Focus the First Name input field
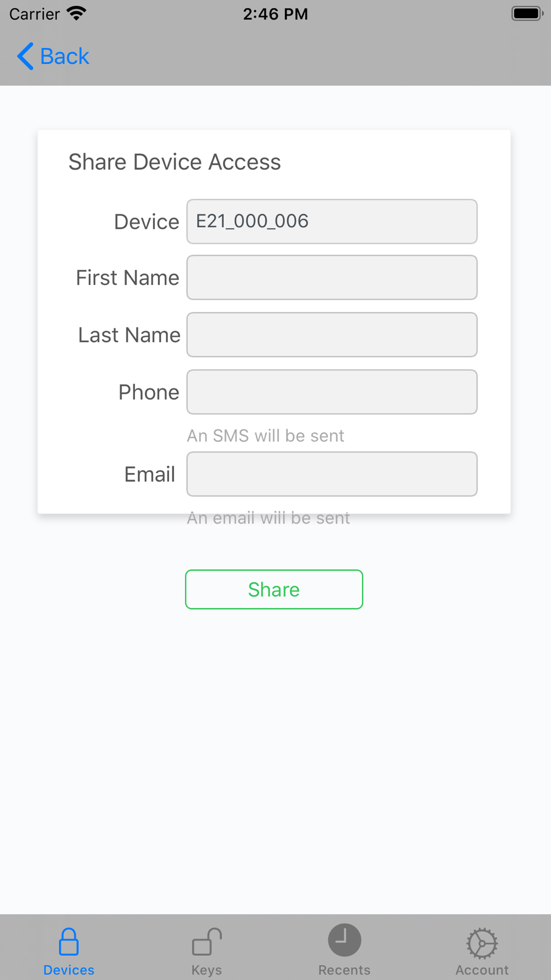This screenshot has height=980, width=551. point(332,277)
